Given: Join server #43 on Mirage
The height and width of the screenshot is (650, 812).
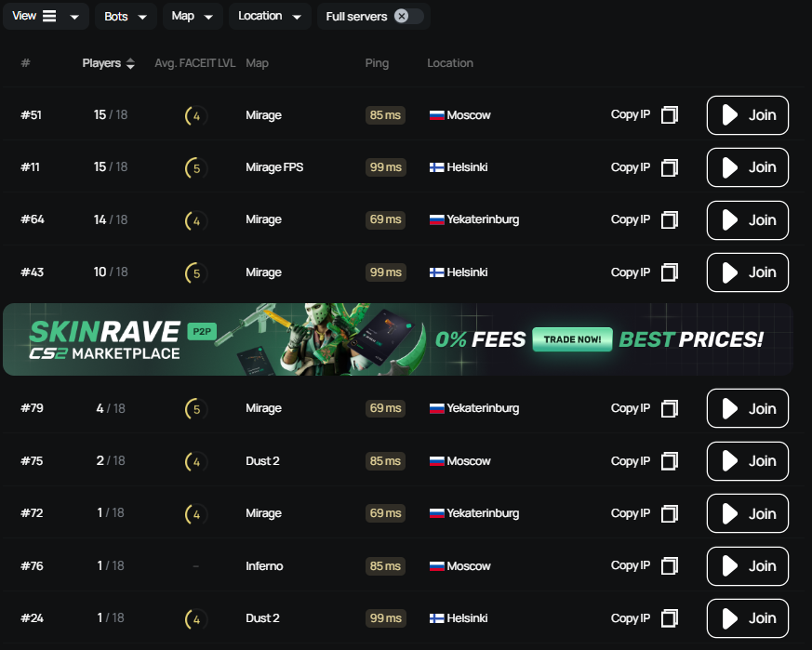Looking at the screenshot, I should click(x=748, y=272).
